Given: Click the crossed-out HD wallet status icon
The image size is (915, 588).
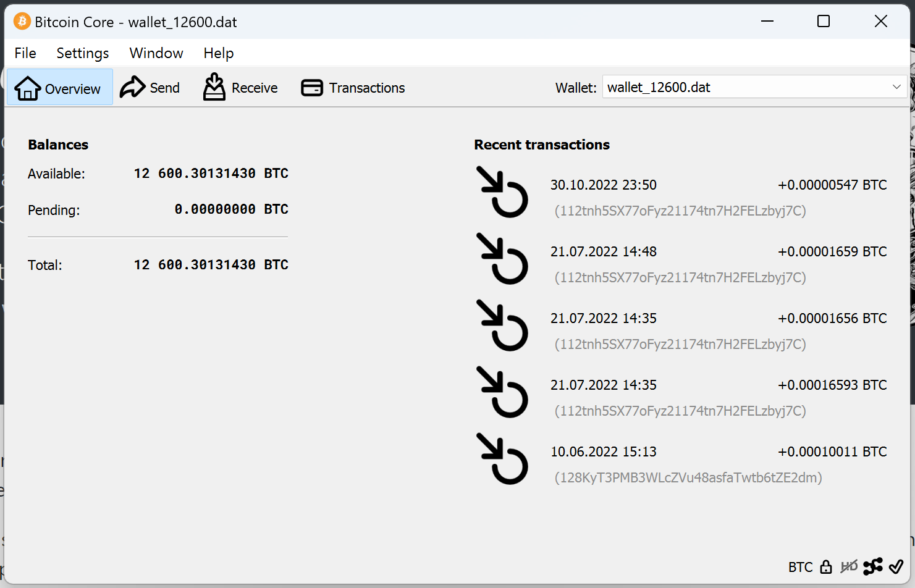Looking at the screenshot, I should tap(849, 566).
